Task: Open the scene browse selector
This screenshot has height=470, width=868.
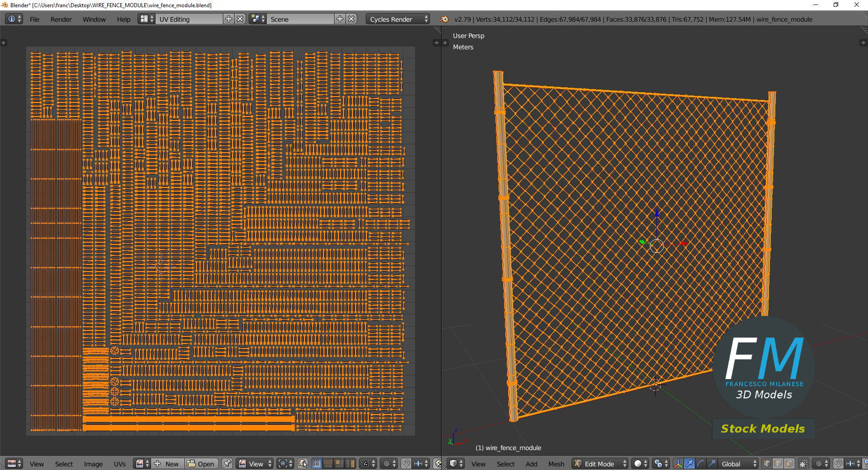Action: [x=257, y=19]
